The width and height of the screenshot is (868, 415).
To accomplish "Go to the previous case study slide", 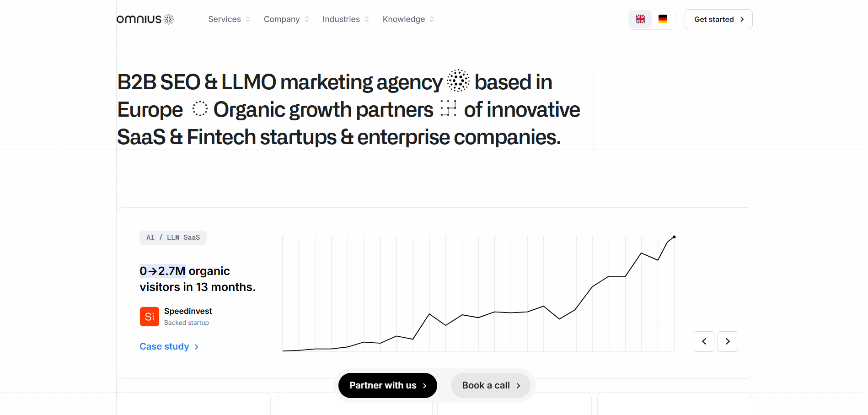I will tap(704, 341).
